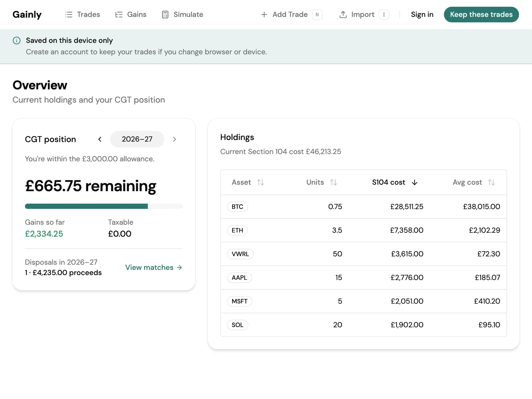The image size is (532, 399).
Task: Click Current Section 104 cost £46,213.25
Action: coord(281,152)
